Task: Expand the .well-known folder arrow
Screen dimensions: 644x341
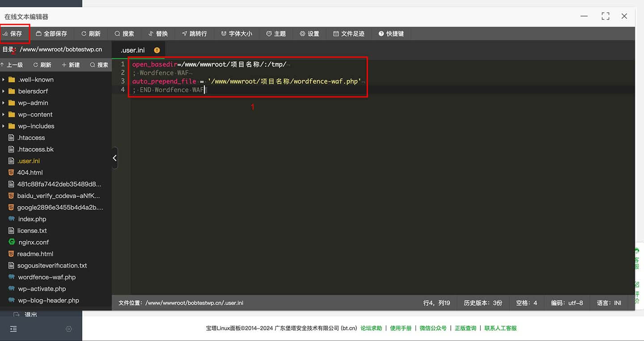Action: (x=4, y=80)
